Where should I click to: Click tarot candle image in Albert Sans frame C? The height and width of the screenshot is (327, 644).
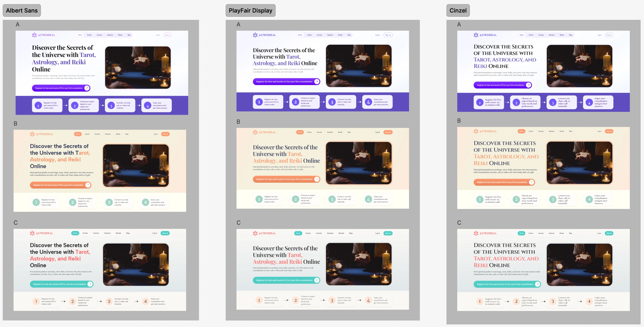coord(136,264)
